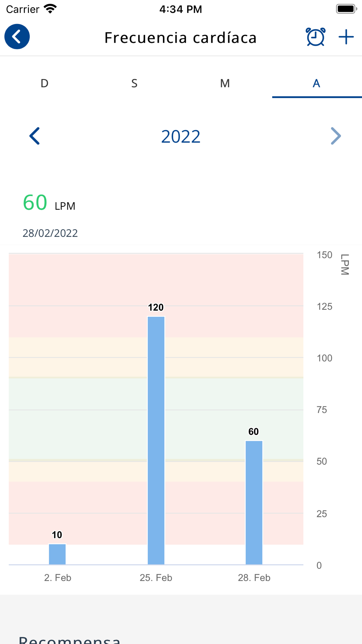This screenshot has width=362, height=644.
Task: Select the 28. Feb bar
Action: (254, 503)
